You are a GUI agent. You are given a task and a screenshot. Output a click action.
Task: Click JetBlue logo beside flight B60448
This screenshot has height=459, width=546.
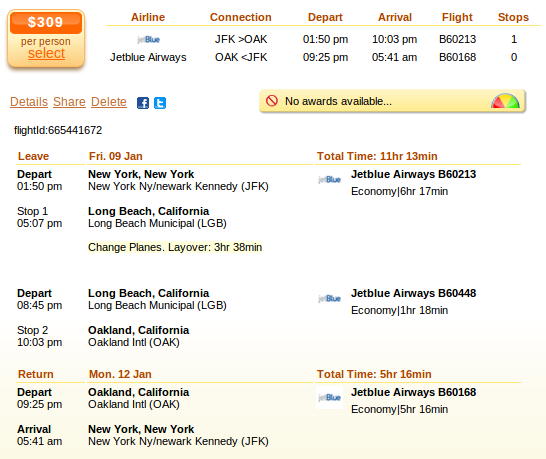[x=329, y=299]
